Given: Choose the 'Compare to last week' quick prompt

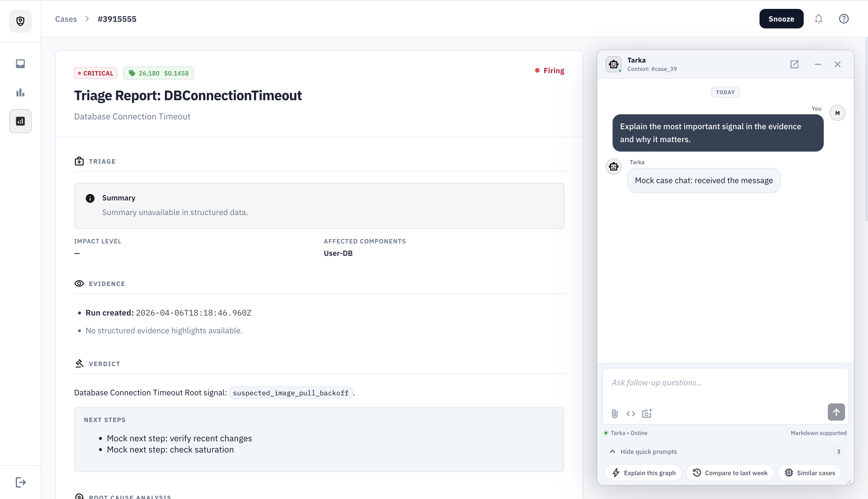Looking at the screenshot, I should (x=730, y=473).
